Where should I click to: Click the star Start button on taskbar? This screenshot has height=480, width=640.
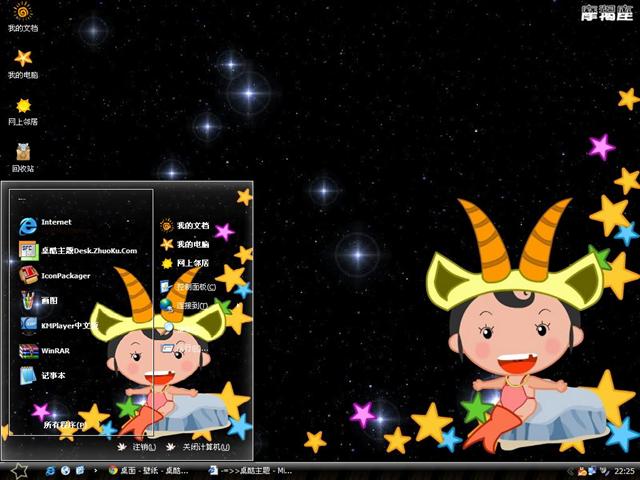[x=19, y=471]
